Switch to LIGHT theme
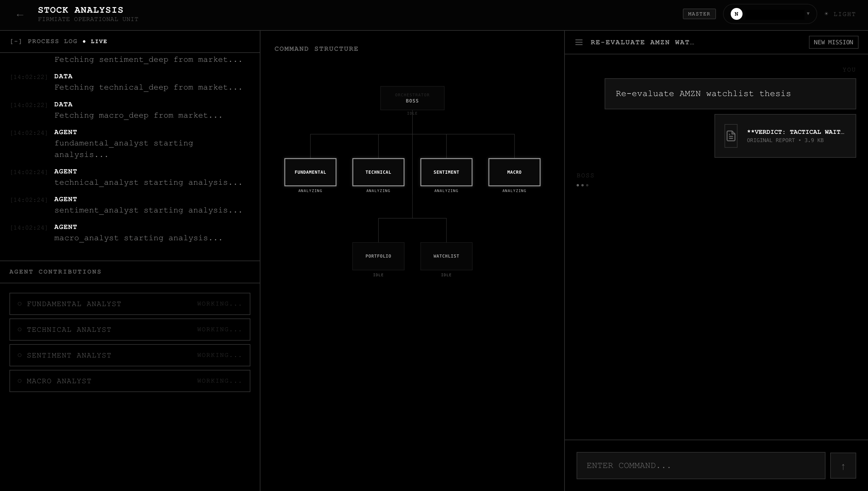 coord(840,14)
